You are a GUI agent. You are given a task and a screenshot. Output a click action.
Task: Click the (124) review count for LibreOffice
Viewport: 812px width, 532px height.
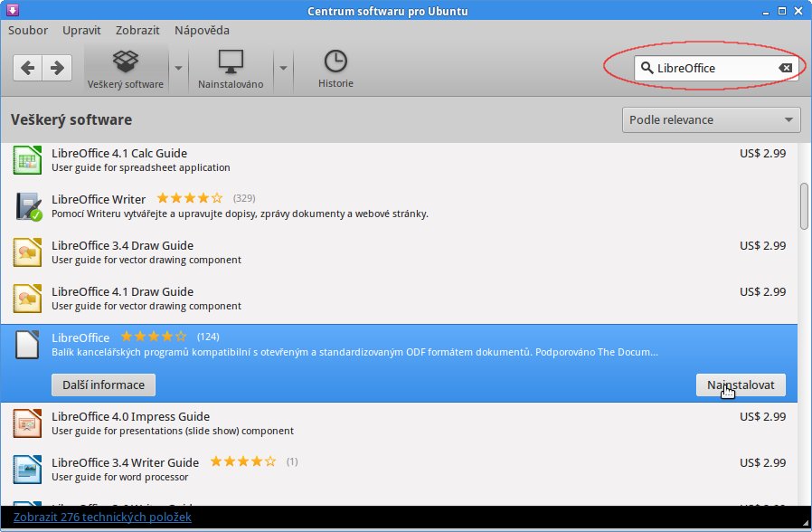pos(208,337)
